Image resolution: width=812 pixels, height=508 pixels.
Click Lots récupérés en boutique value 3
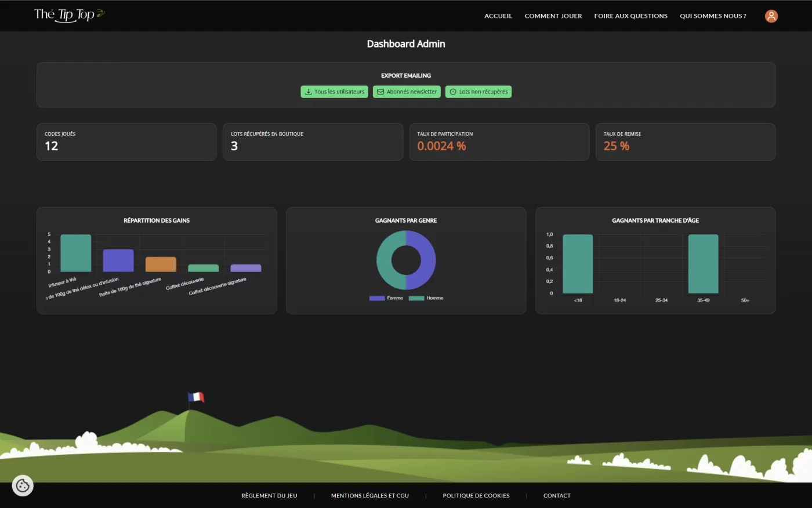click(234, 146)
